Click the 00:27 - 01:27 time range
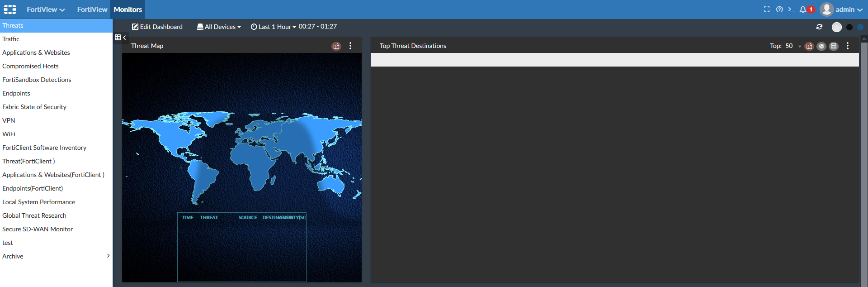The height and width of the screenshot is (287, 868). coord(318,26)
